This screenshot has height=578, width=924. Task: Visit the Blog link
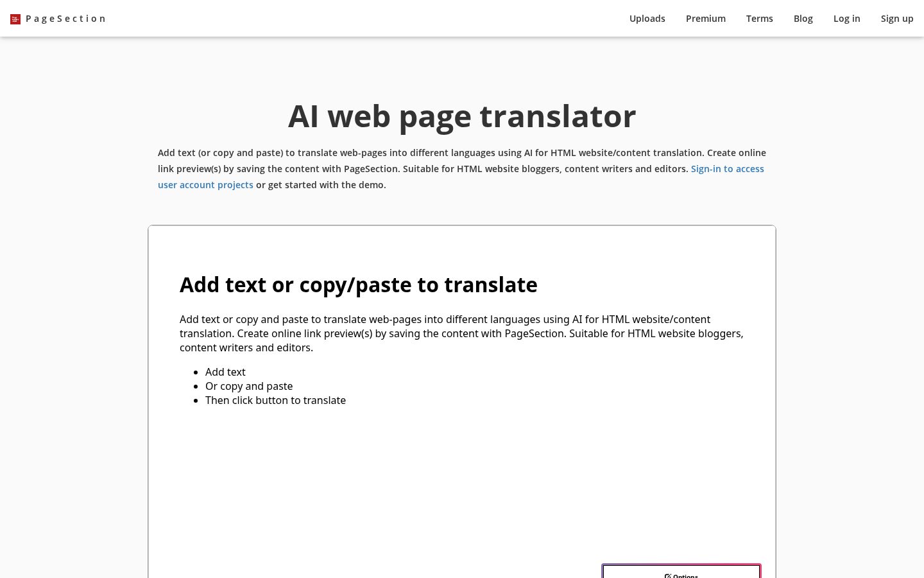[x=803, y=19]
